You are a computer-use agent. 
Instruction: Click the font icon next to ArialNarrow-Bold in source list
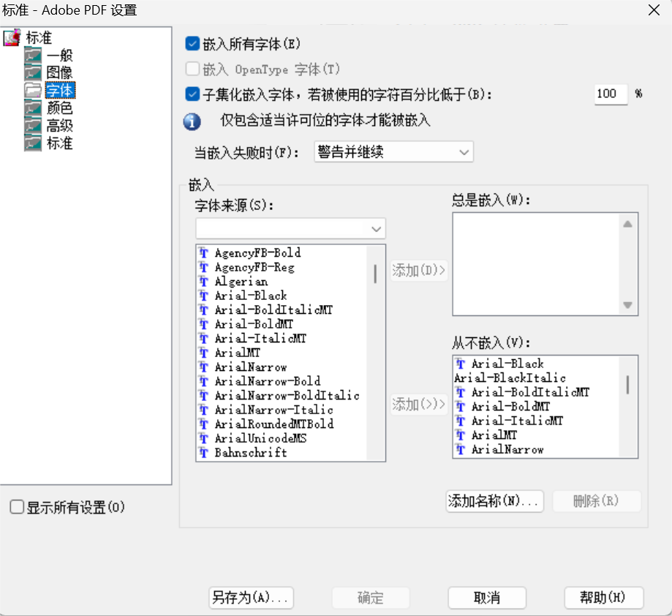click(x=203, y=381)
